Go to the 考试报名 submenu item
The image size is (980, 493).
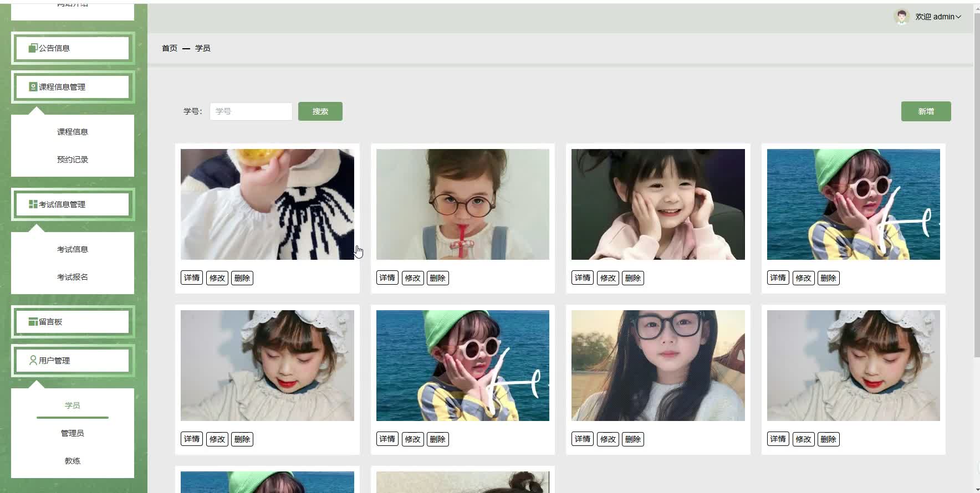tap(73, 277)
